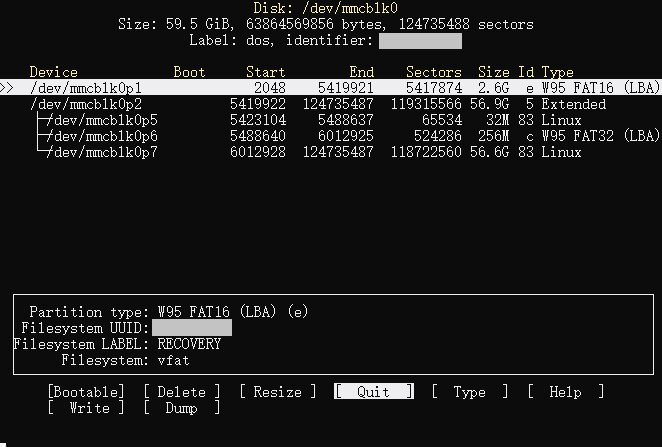Click the end value 5488637
662x447 pixels.
pos(346,120)
